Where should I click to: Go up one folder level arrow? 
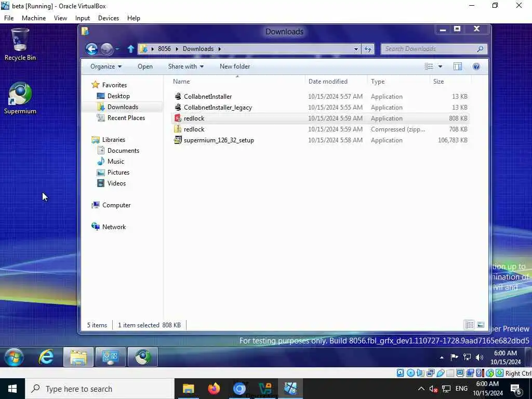(131, 49)
